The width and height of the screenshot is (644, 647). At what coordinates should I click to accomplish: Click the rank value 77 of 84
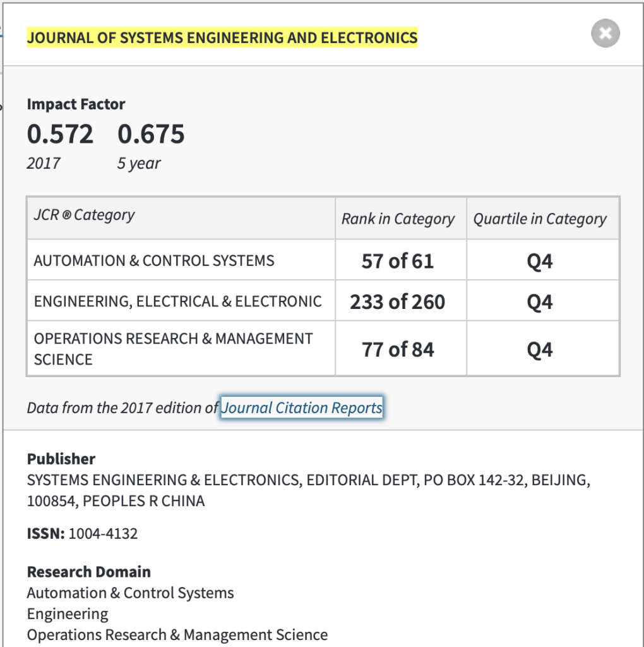coord(398,349)
